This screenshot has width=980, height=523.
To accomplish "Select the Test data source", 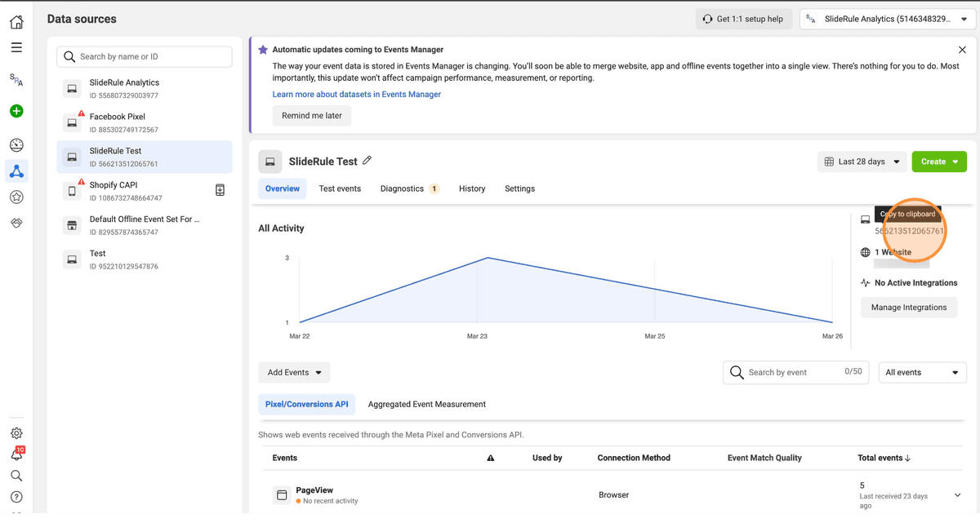I will [145, 259].
